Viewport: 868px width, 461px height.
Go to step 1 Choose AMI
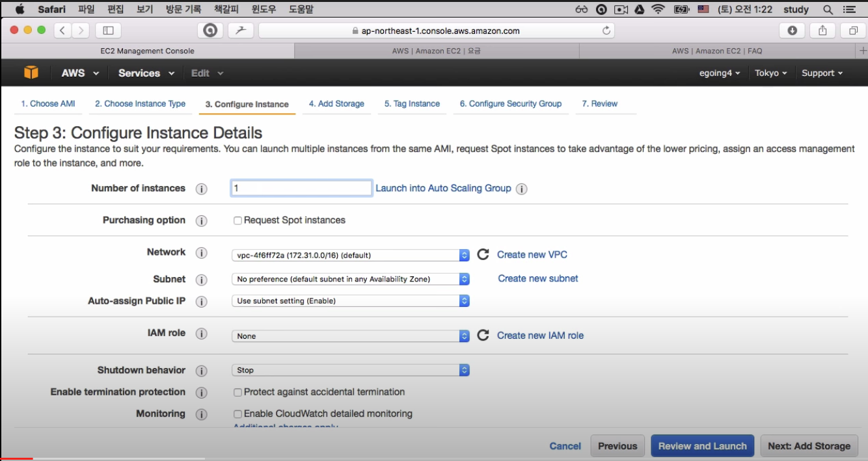click(48, 104)
